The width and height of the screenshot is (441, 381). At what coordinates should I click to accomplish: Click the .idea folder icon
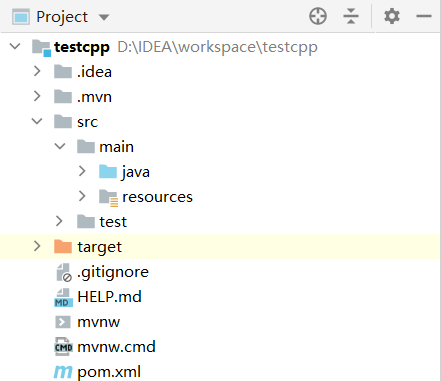[63, 71]
